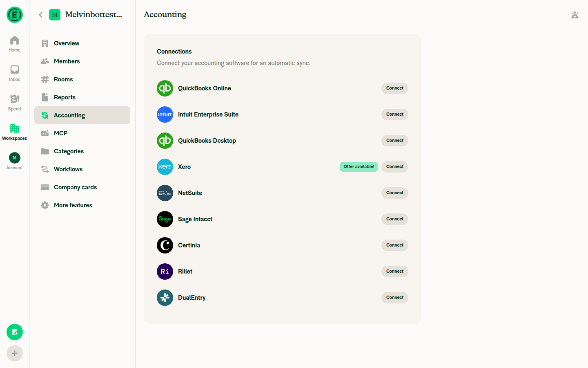
Task: Click the DualEntry logo
Action: [x=165, y=298]
